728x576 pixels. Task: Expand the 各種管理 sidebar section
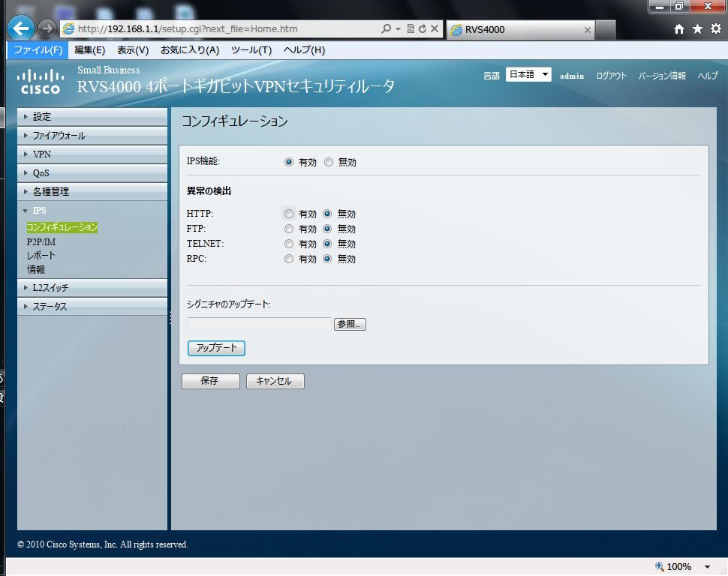92,191
